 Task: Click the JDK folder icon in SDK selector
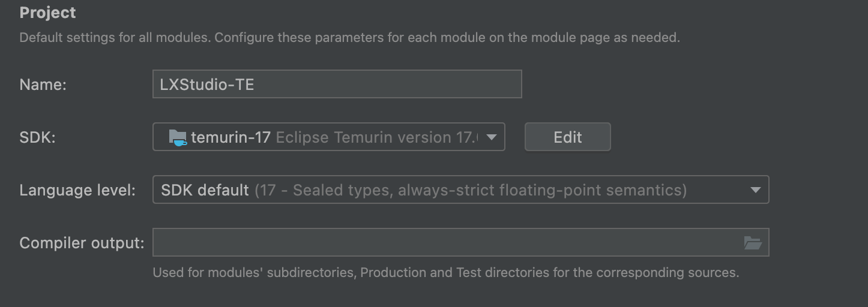point(178,137)
